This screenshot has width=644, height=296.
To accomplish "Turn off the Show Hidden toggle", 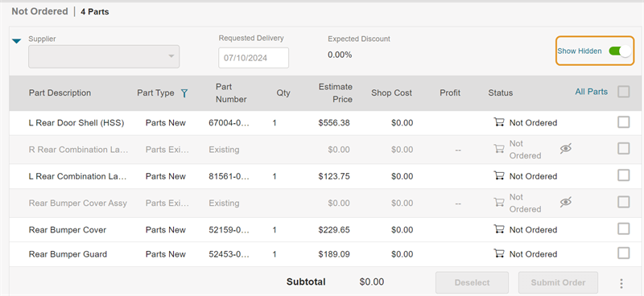I will (620, 51).
